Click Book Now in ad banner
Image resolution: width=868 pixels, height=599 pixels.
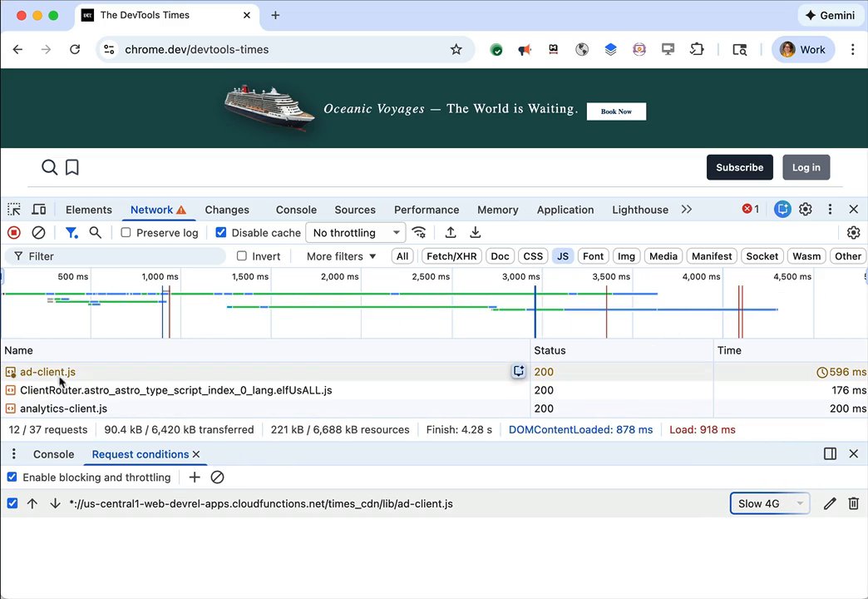coord(616,111)
